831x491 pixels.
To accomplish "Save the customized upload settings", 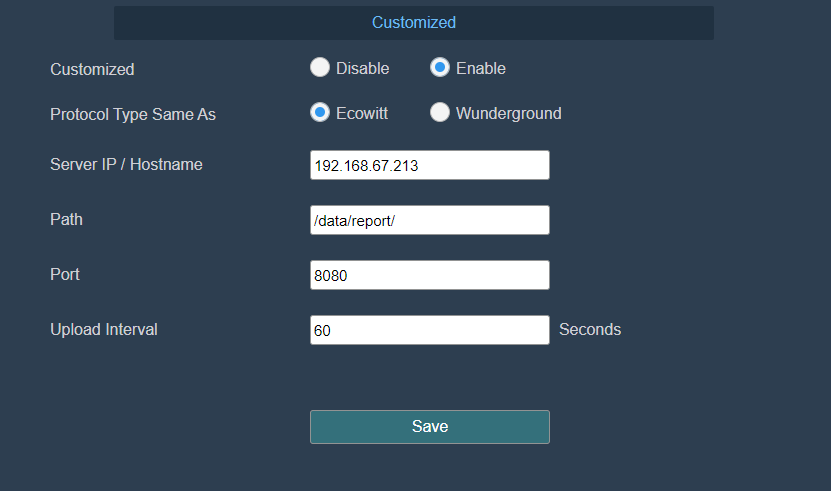I will [430, 427].
